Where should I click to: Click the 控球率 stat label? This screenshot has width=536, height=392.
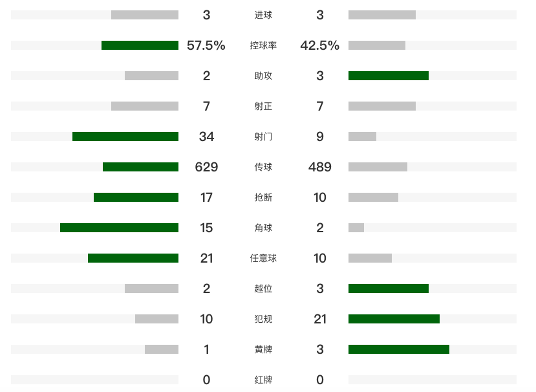[263, 45]
